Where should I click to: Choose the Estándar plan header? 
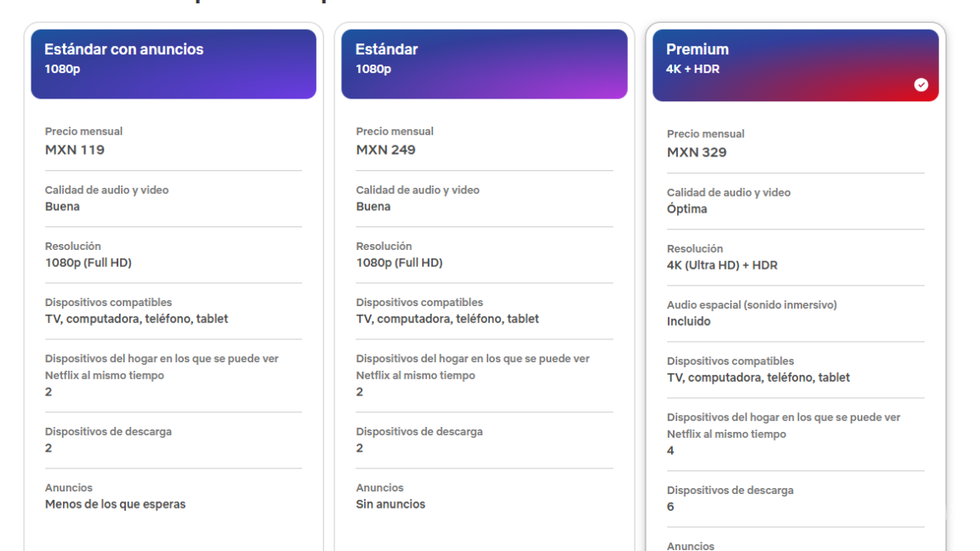484,64
